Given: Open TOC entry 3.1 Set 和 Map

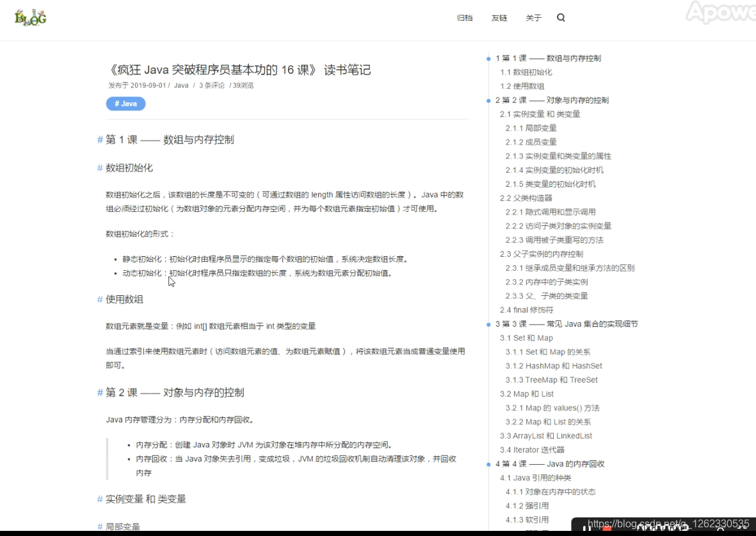Looking at the screenshot, I should pyautogui.click(x=526, y=338).
